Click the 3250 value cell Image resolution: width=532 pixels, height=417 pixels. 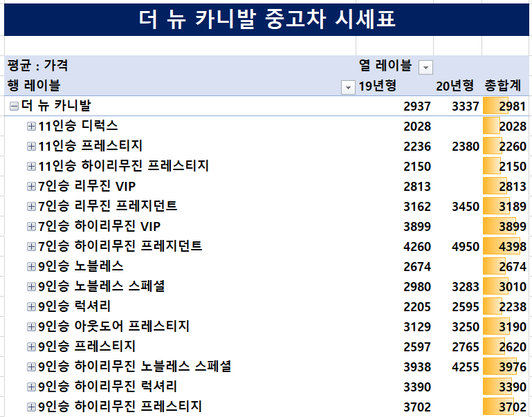click(x=465, y=327)
